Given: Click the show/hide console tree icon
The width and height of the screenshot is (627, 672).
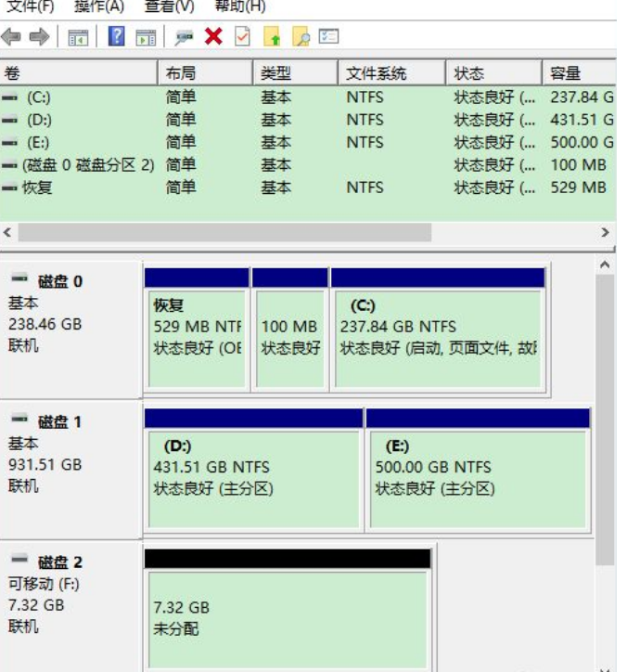Looking at the screenshot, I should (79, 36).
